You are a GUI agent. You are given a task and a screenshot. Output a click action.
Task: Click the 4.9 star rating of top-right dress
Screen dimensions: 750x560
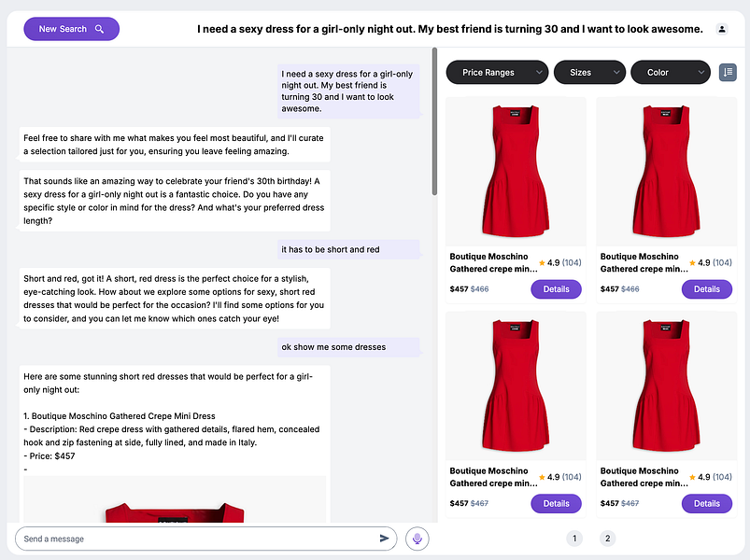[x=710, y=262]
